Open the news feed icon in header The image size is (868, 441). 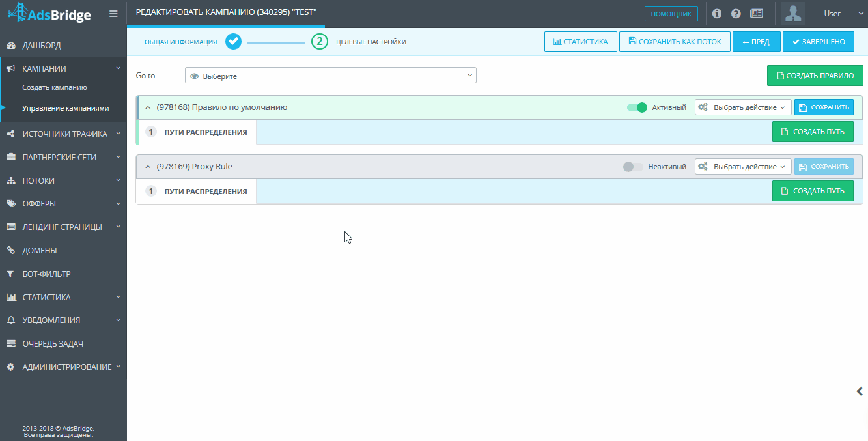(x=756, y=13)
